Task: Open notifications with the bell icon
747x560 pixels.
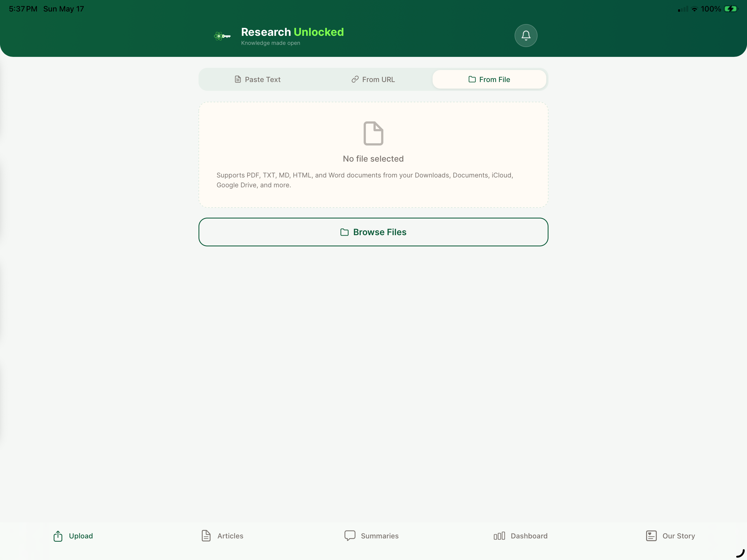Action: [526, 36]
